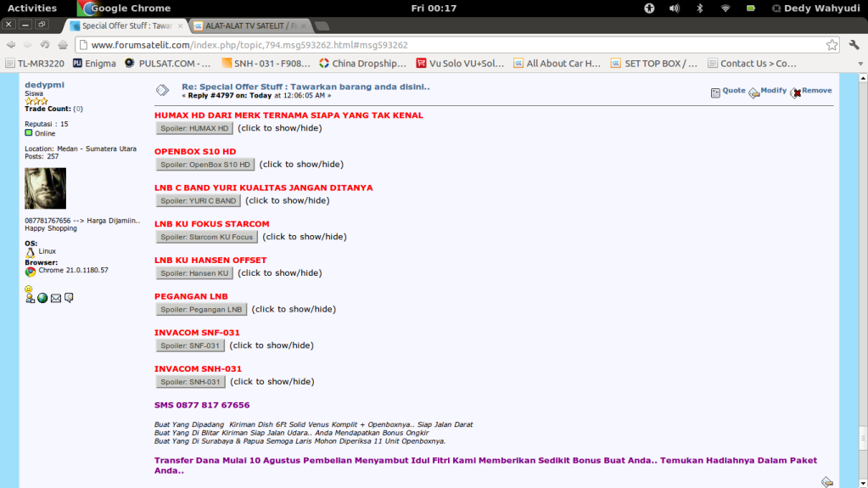Viewport: 868px width, 488px height.
Task: Open the accessibility indicator in top bar
Action: click(649, 8)
